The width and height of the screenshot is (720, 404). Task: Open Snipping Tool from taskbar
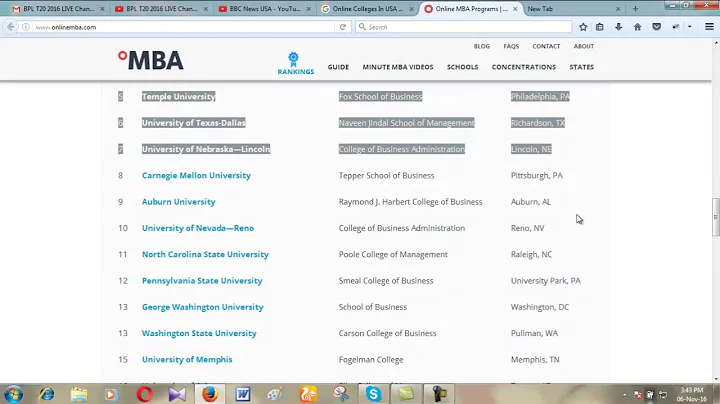click(341, 394)
